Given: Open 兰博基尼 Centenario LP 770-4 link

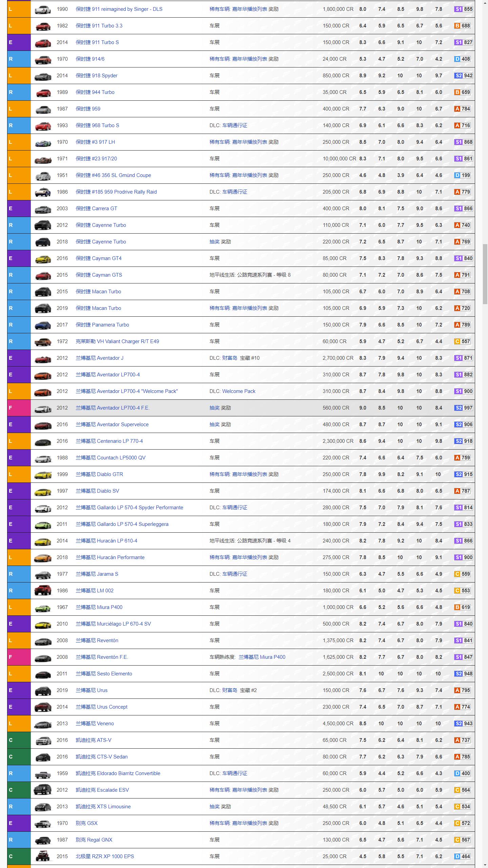Looking at the screenshot, I should click(109, 441).
